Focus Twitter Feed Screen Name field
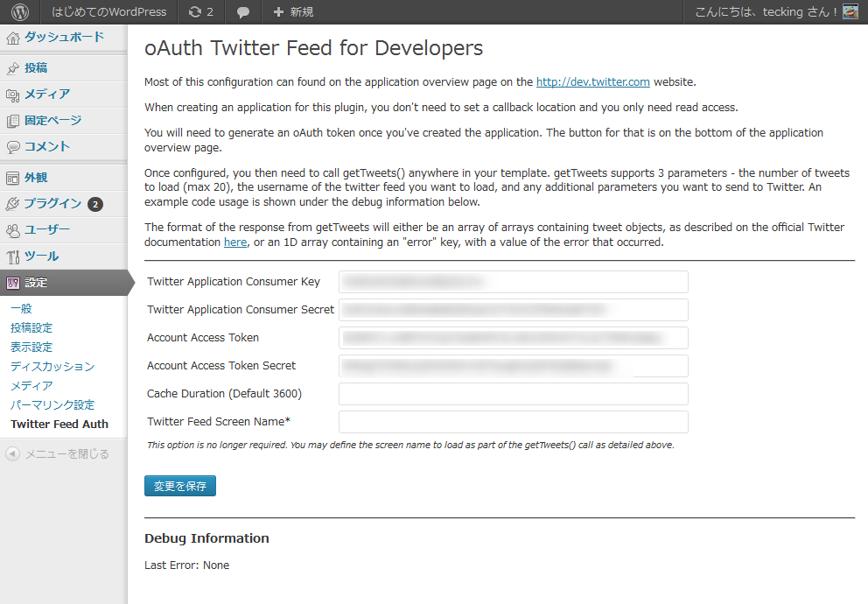The image size is (868, 604). 513,422
